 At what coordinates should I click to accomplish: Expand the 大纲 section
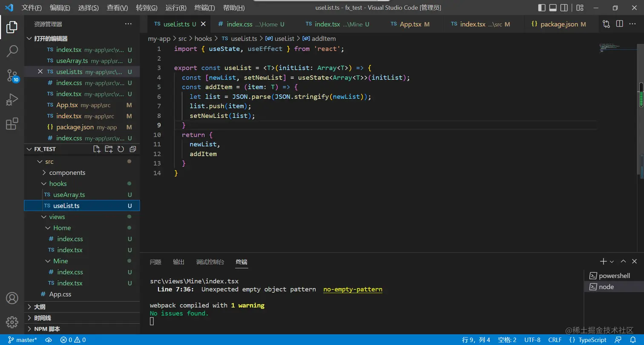click(82, 307)
